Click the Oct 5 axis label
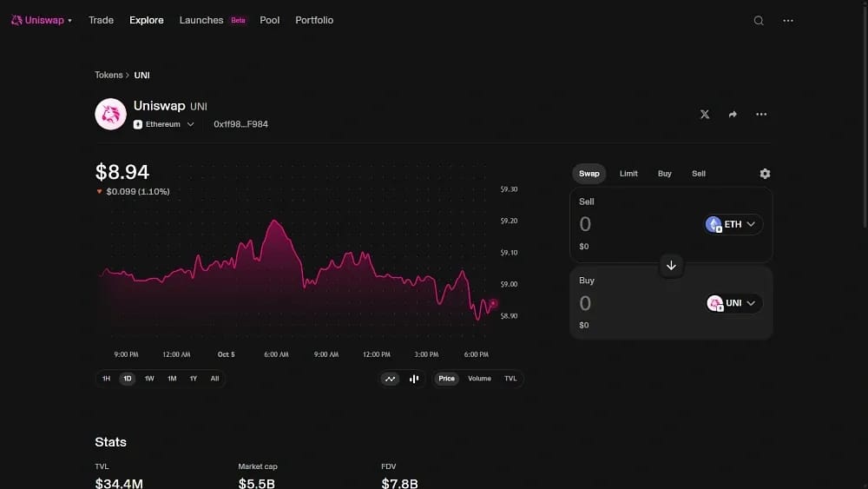868x489 pixels. point(226,354)
